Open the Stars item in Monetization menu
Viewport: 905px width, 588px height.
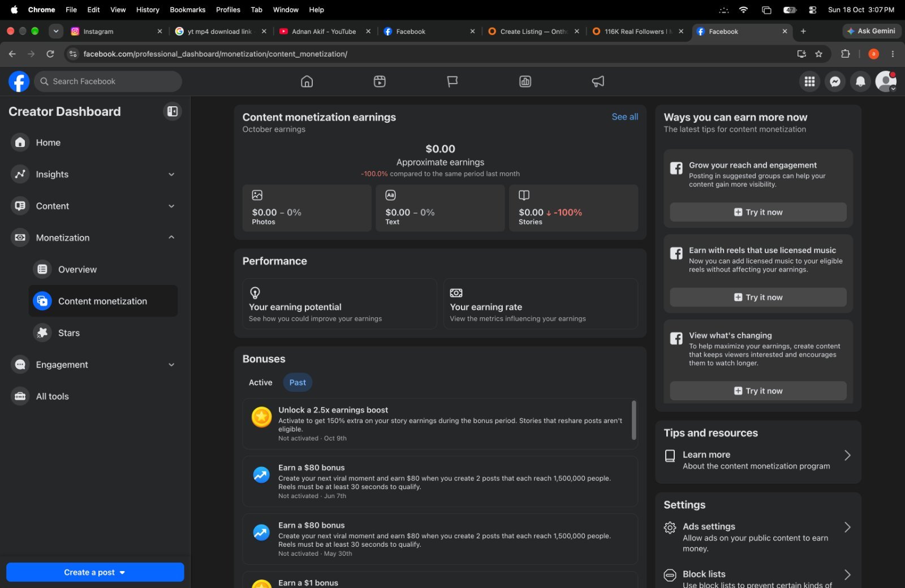coord(103,333)
